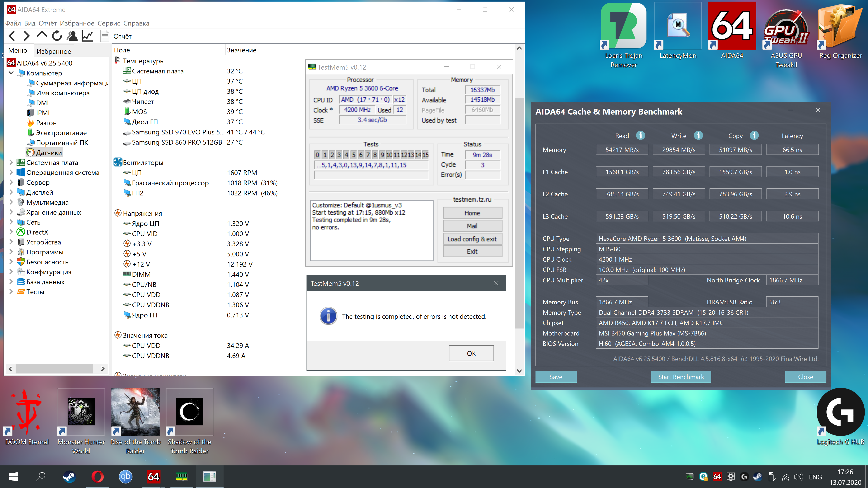Image resolution: width=868 pixels, height=488 pixels.
Task: Toggle test number 5 box in TestMem5
Action: coord(354,155)
